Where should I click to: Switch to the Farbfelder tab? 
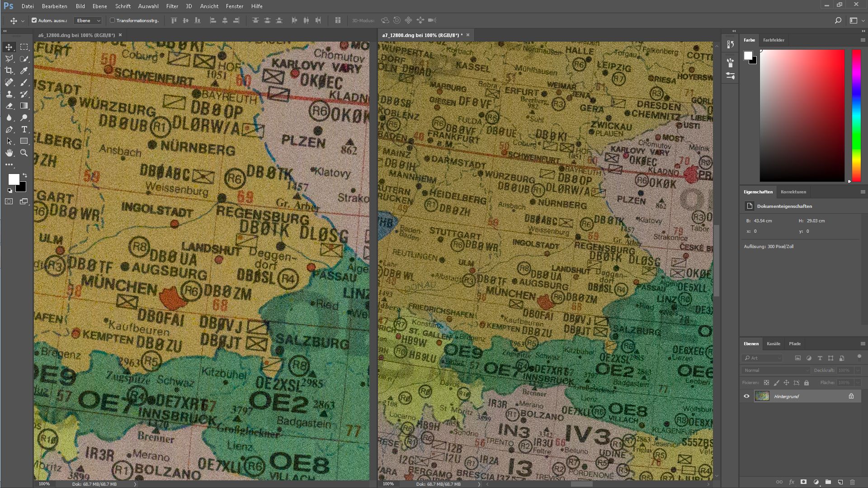click(x=774, y=40)
